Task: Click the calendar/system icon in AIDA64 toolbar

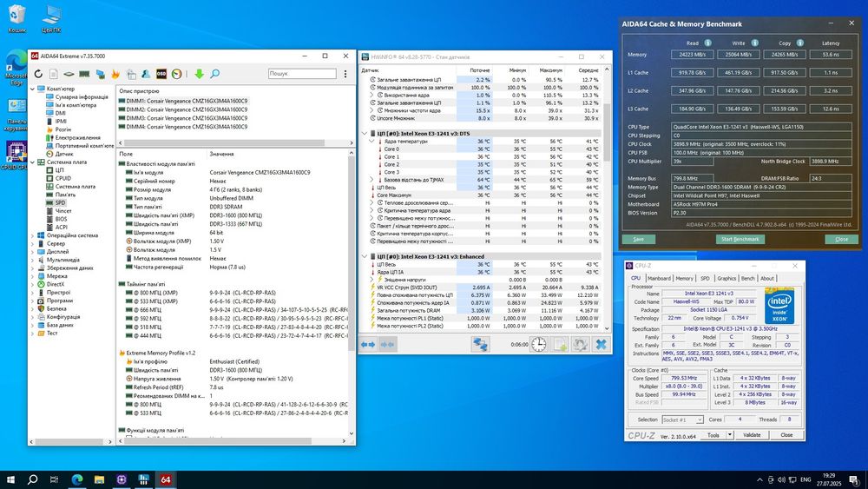Action: [131, 74]
